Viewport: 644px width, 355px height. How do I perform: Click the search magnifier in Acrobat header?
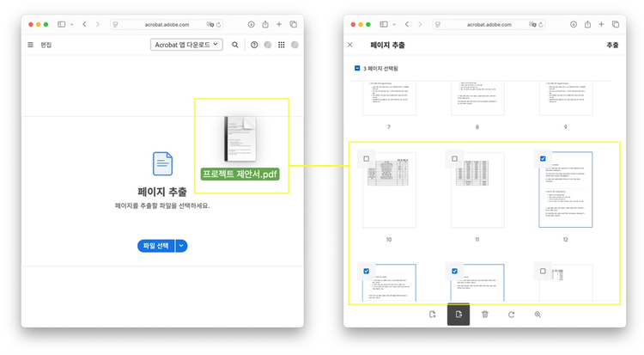[x=235, y=45]
